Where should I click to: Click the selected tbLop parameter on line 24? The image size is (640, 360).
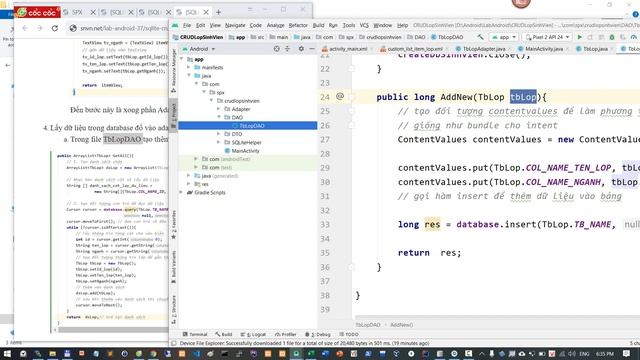(x=523, y=97)
